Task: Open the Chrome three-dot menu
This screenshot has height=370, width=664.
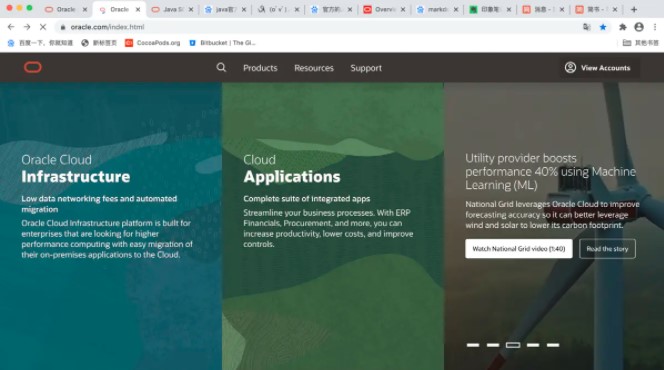Action: 655,27
